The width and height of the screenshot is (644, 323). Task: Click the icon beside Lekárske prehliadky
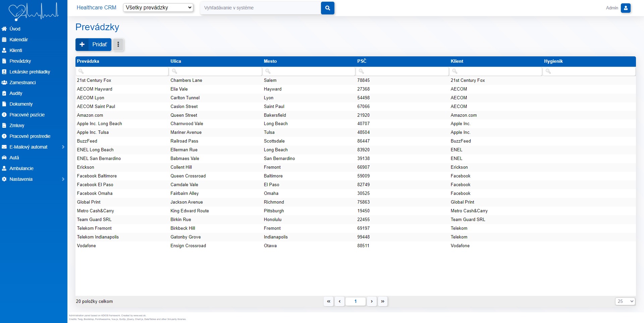pos(4,72)
